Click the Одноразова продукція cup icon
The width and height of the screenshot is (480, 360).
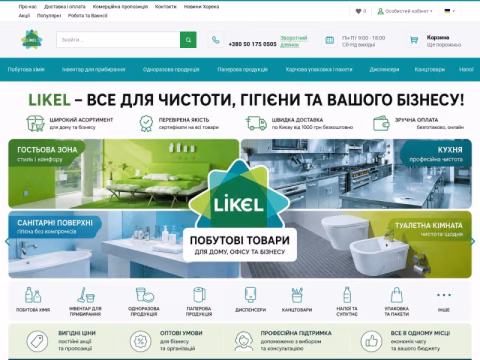point(144,295)
